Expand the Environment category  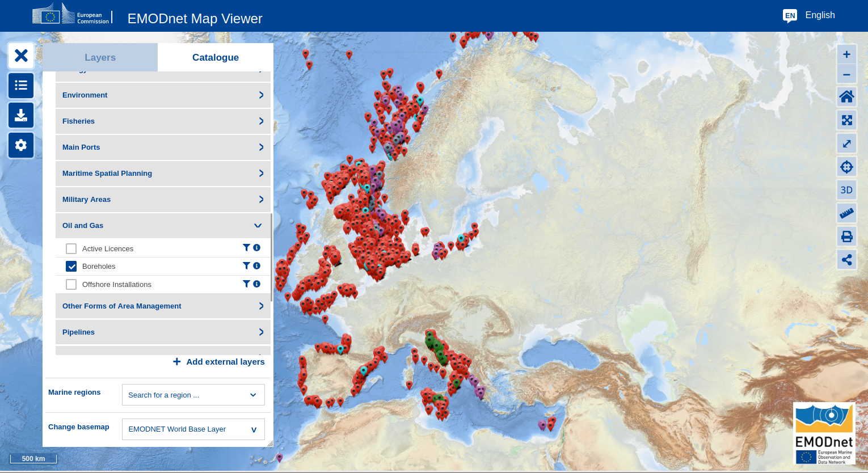(x=163, y=95)
